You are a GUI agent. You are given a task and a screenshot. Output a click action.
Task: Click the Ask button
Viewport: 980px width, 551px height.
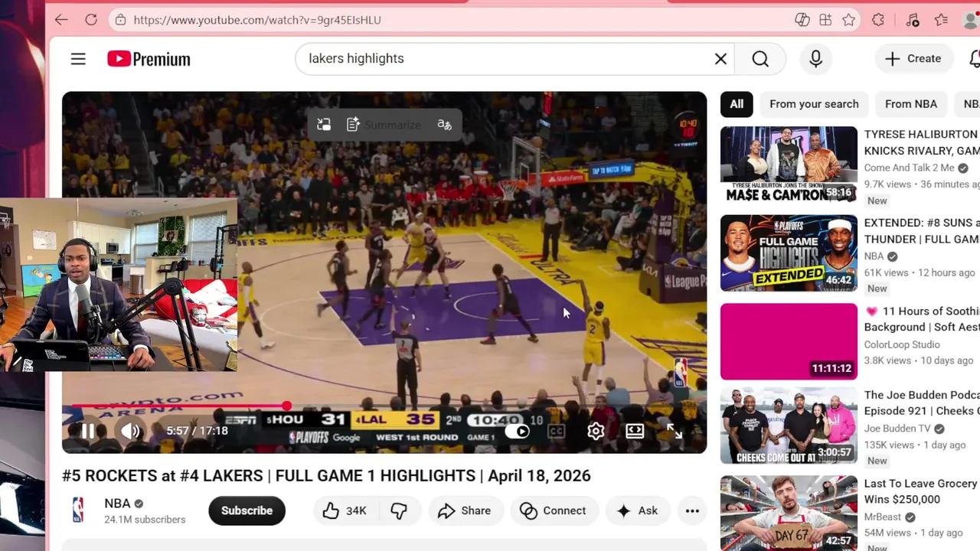coord(638,510)
